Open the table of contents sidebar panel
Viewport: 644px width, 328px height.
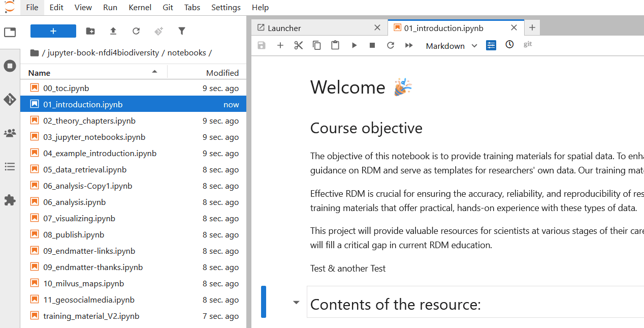(x=10, y=167)
